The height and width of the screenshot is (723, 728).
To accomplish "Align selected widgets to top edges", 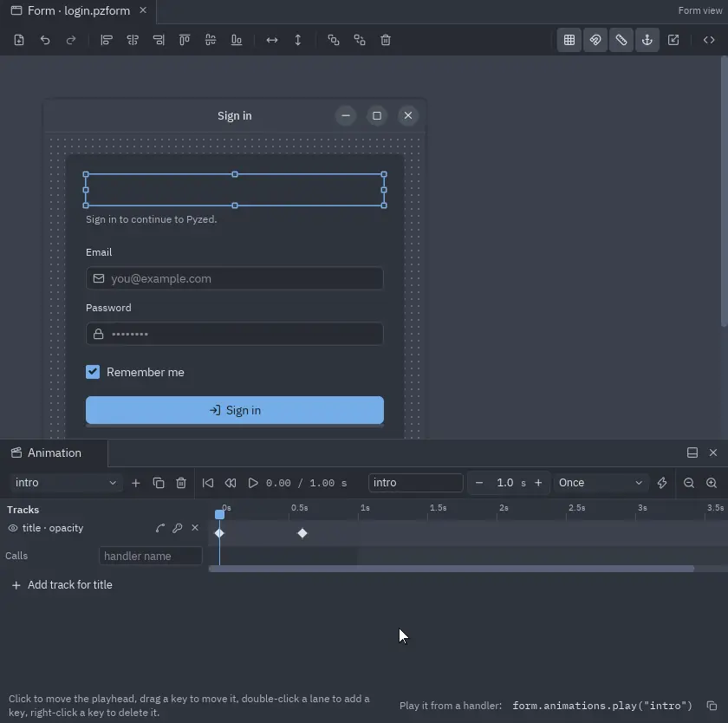I will [185, 40].
